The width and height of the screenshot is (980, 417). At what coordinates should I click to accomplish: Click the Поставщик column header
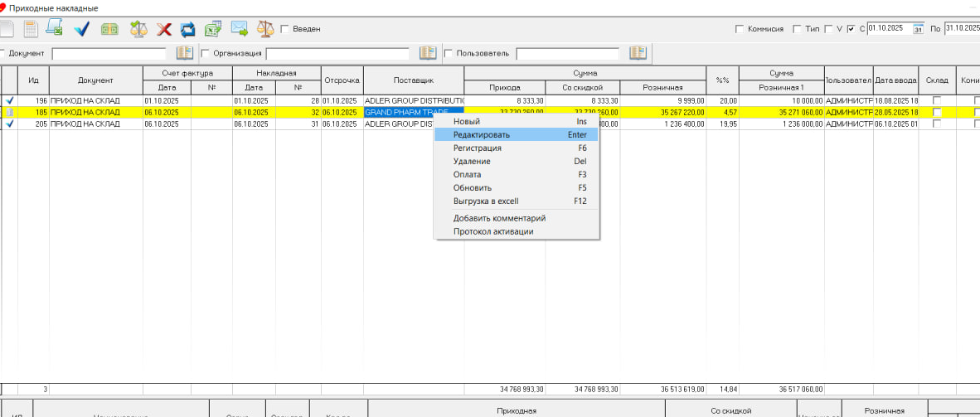tap(414, 80)
